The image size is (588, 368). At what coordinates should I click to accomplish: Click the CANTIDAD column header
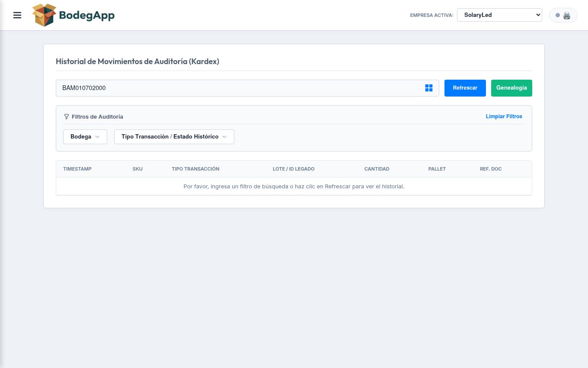pos(377,169)
